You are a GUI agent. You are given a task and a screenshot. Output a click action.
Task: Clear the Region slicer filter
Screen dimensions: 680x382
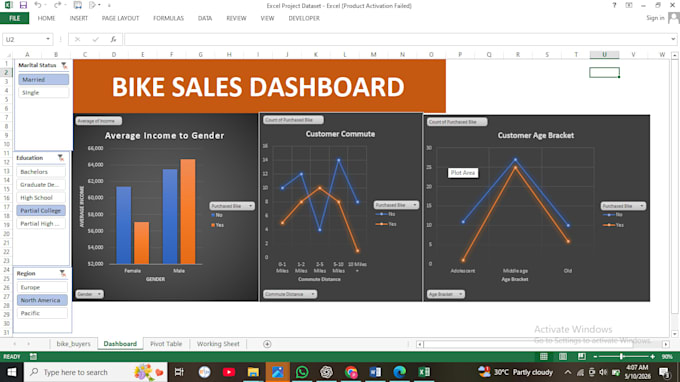(62, 273)
